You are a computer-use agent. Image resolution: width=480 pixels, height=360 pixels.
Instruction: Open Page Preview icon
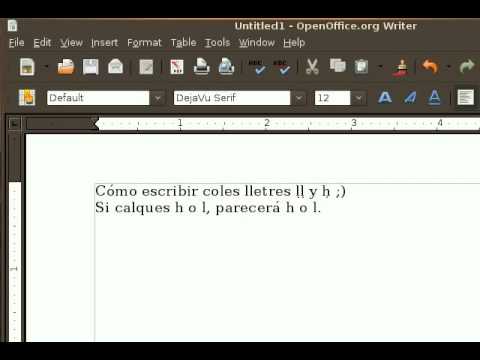pyautogui.click(x=226, y=67)
